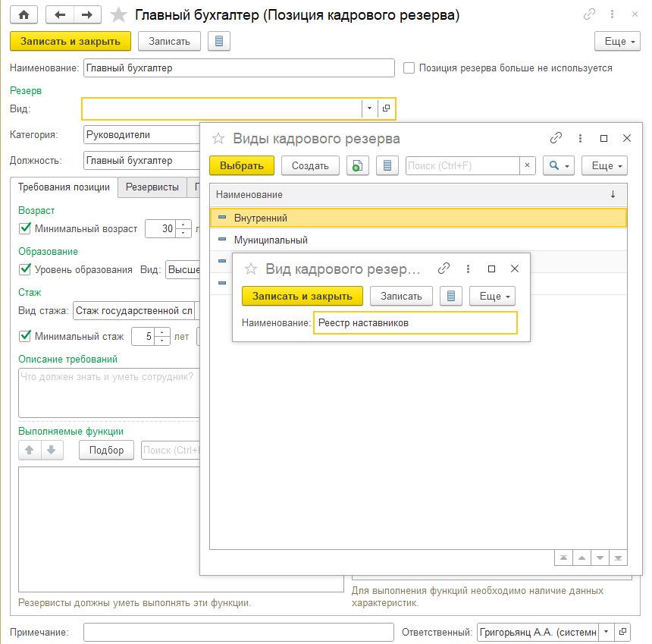The image size is (652, 644).
Task: Copy link to the reserve position
Action: pos(589,14)
